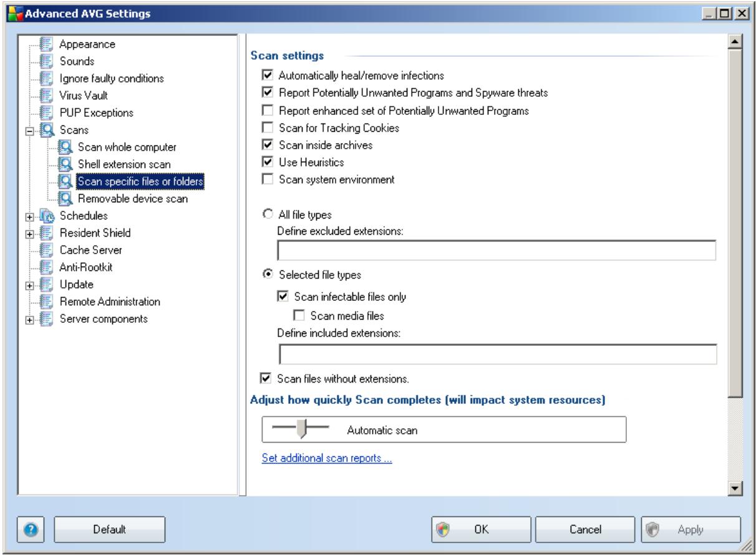Enable Scan system environment
Image resolution: width=756 pixels, height=555 pixels.
point(267,180)
